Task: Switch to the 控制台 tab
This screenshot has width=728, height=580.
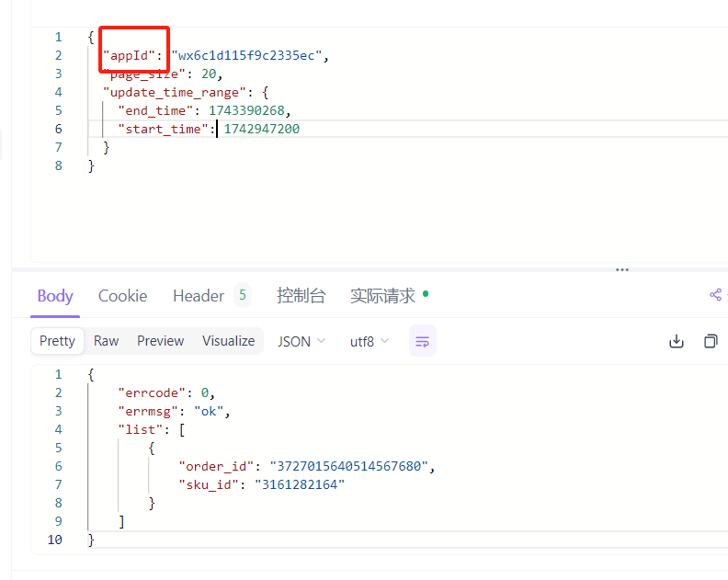Action: point(301,296)
